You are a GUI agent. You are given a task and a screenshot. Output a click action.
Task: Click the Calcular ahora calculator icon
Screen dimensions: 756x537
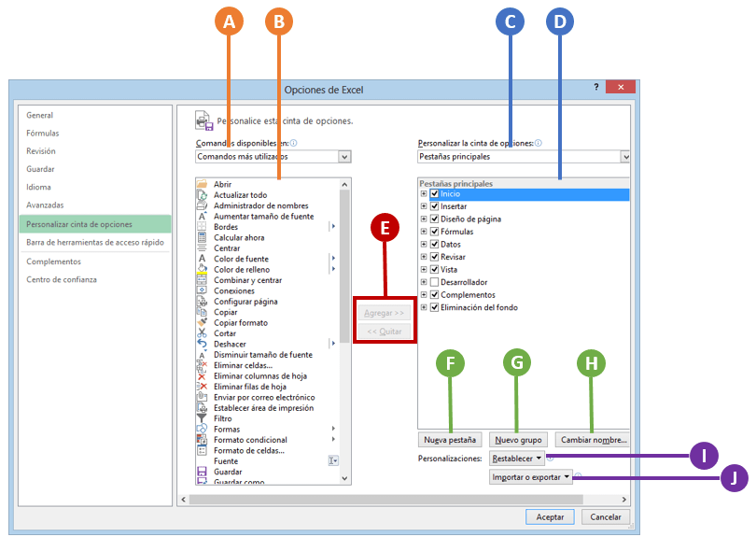click(x=202, y=237)
